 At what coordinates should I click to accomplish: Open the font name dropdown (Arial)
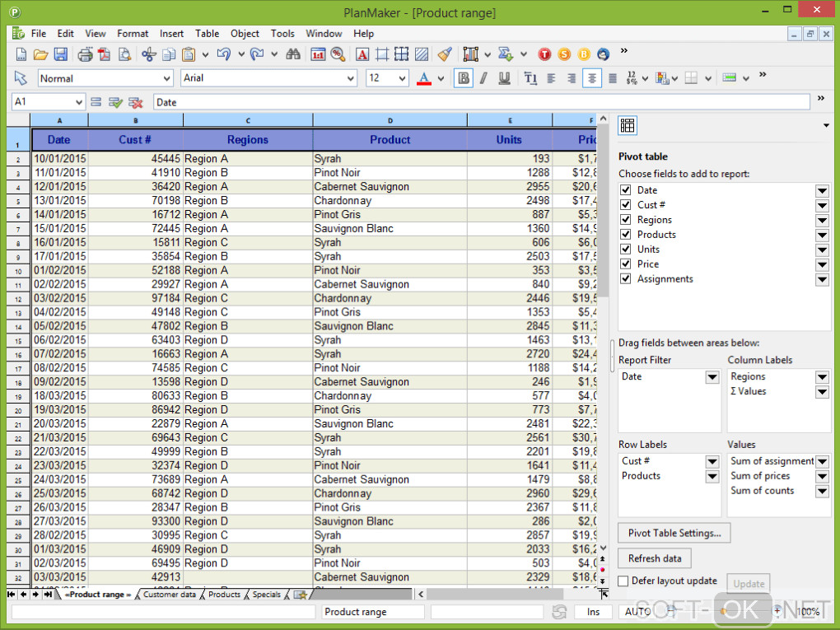click(x=349, y=78)
